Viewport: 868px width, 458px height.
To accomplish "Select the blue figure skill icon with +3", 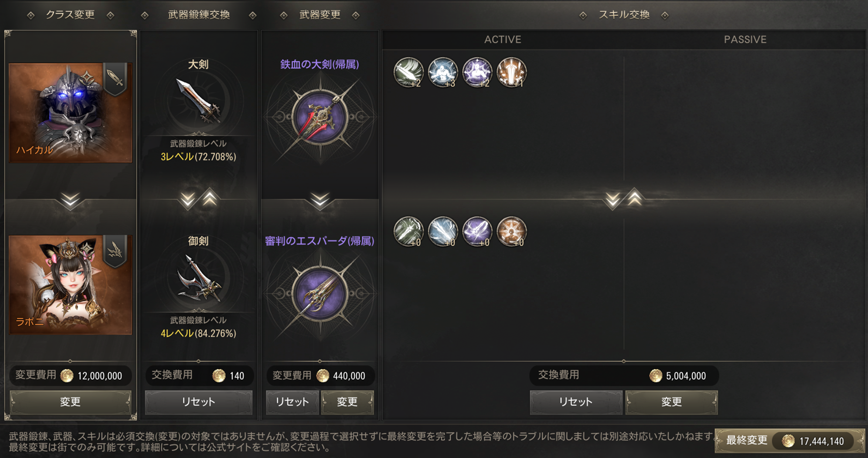I will click(443, 72).
